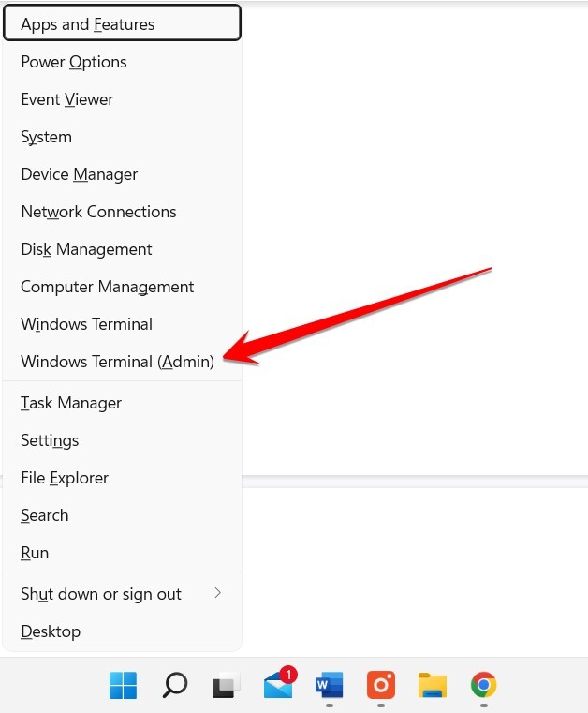
Task: Launch Computer Management
Action: (122, 287)
